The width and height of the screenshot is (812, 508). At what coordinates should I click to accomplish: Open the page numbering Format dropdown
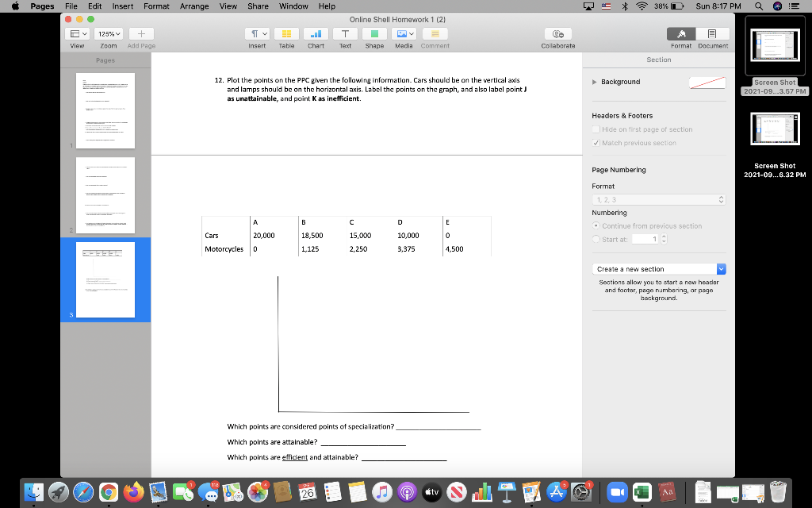point(659,199)
